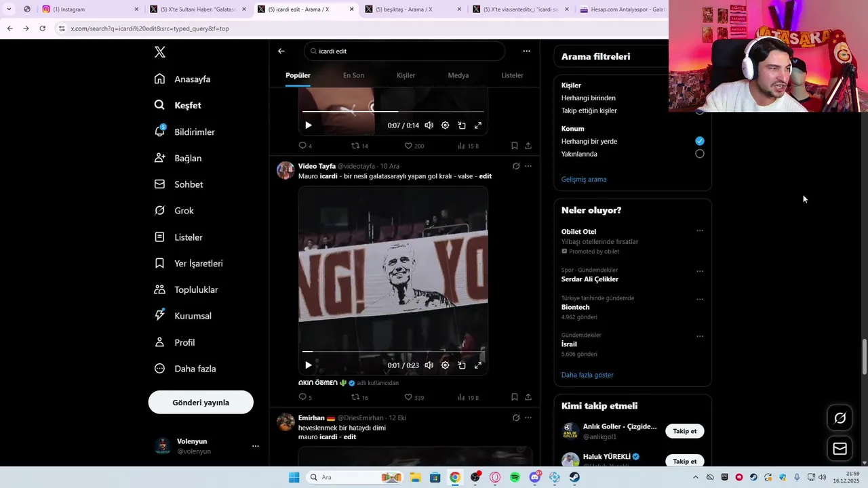Image resolution: width=868 pixels, height=488 pixels.
Task: Switch to Popüler tab
Action: 298,75
